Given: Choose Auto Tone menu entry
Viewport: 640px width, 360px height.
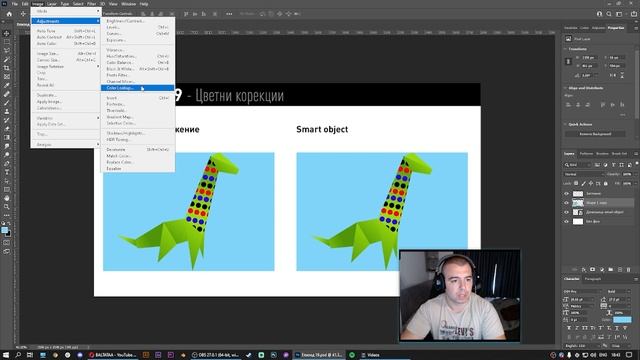Looking at the screenshot, I should (x=65, y=31).
